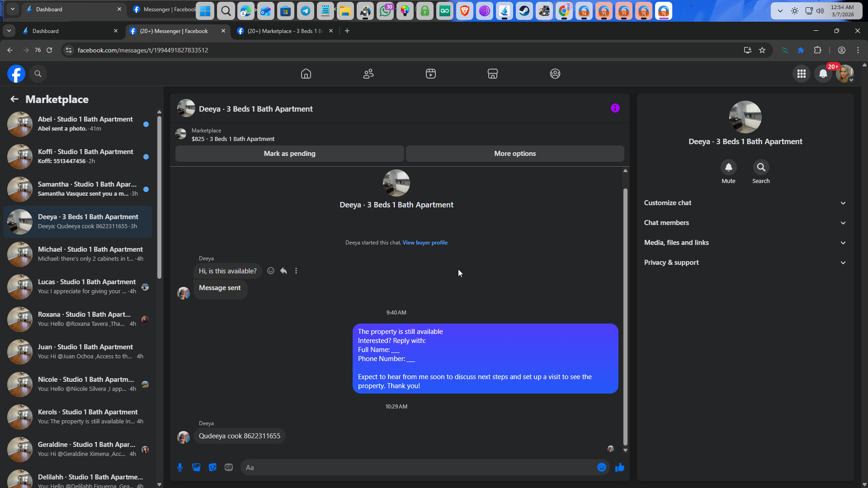Screen dimensions: 868x488
Task: Open Telegram from the taskbar
Action: tap(306, 11)
